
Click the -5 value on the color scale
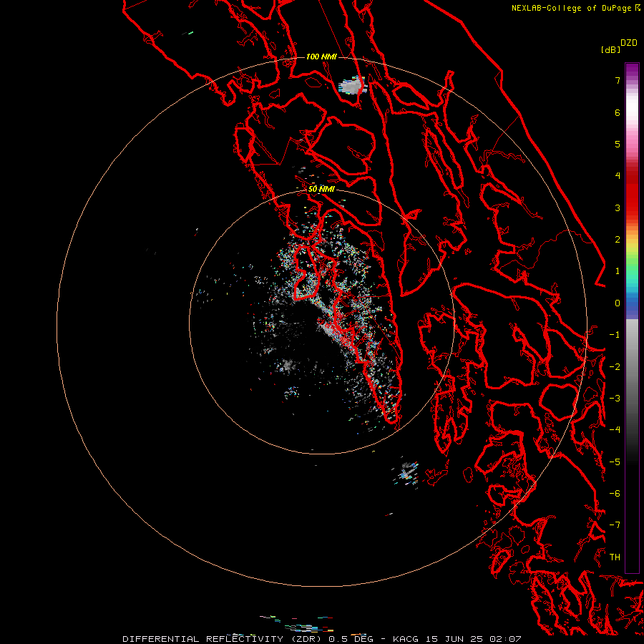point(615,462)
